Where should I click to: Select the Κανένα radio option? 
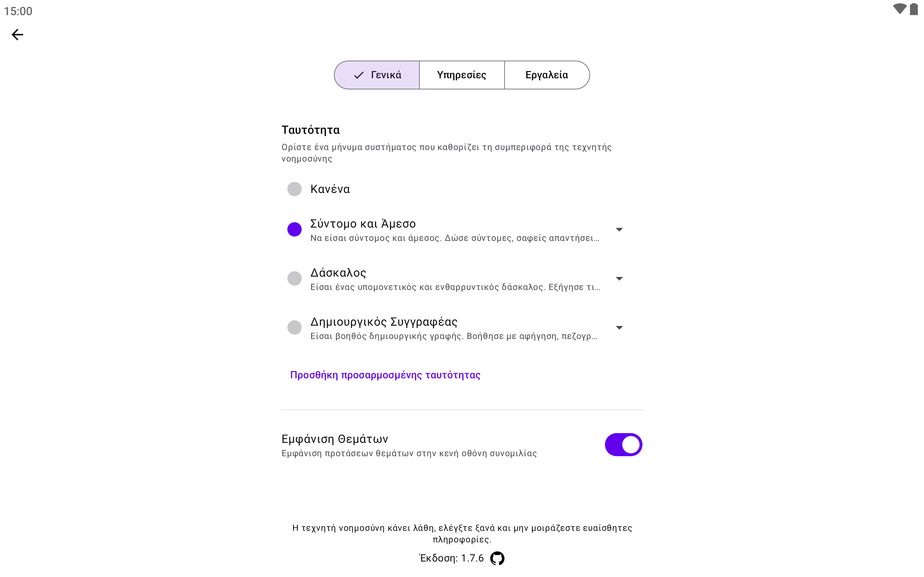pyautogui.click(x=295, y=189)
